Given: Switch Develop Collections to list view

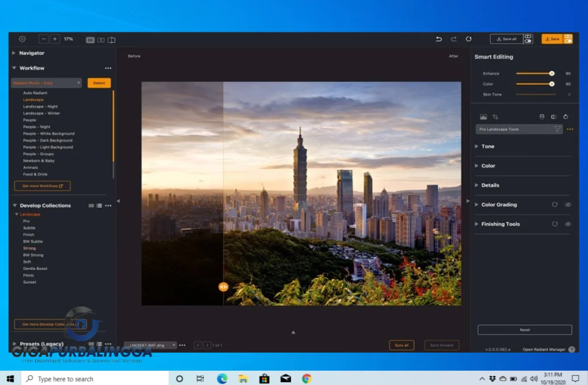Looking at the screenshot, I should pyautogui.click(x=99, y=206).
